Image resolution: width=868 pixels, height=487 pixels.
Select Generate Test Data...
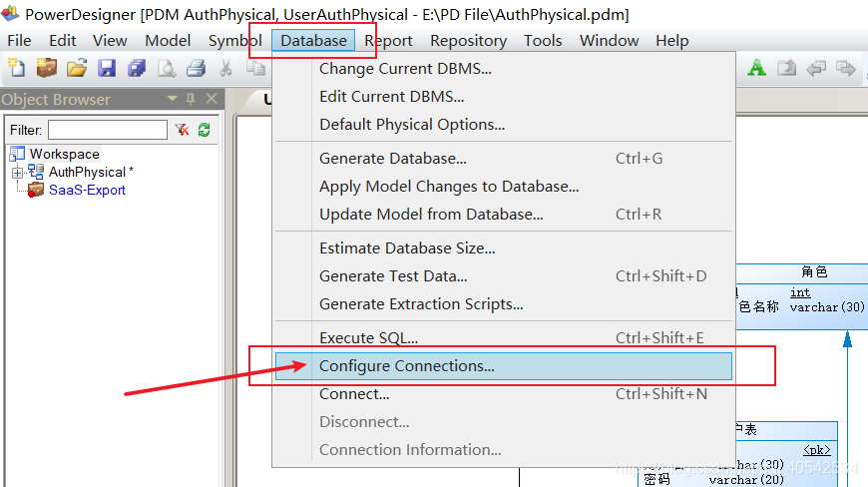click(x=504, y=276)
